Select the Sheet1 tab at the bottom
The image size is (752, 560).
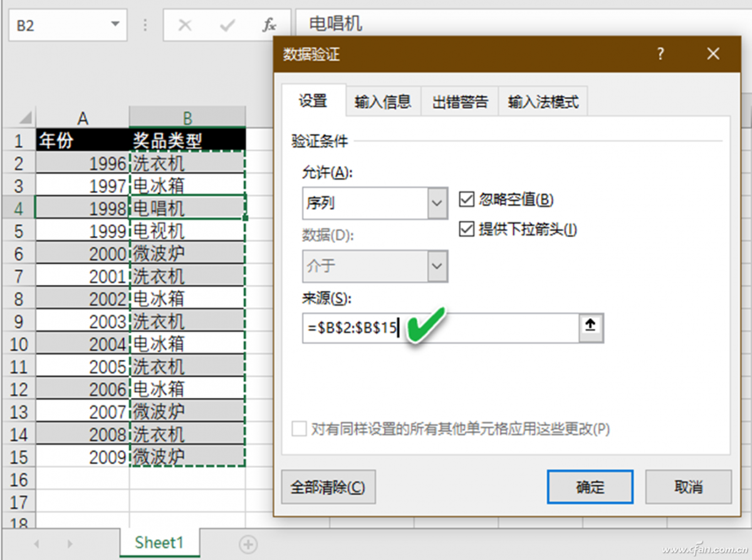coord(159,544)
